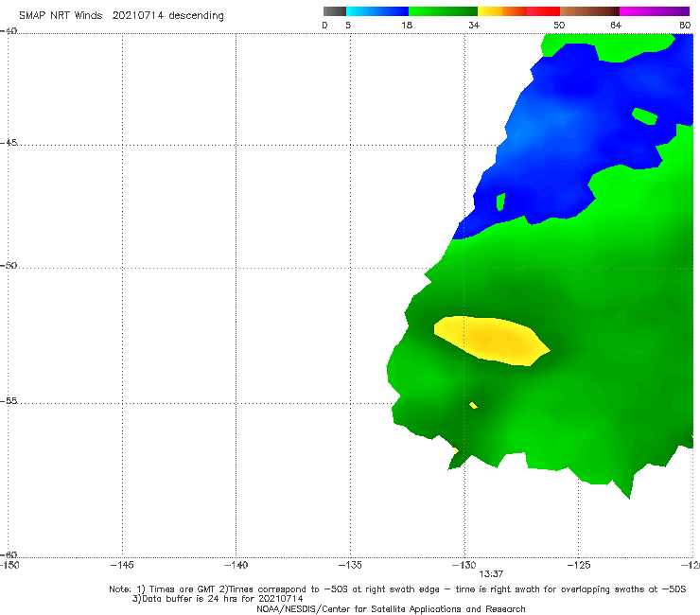Click the color bar label '34'
Viewport: 700px width, 615px height.
point(474,26)
